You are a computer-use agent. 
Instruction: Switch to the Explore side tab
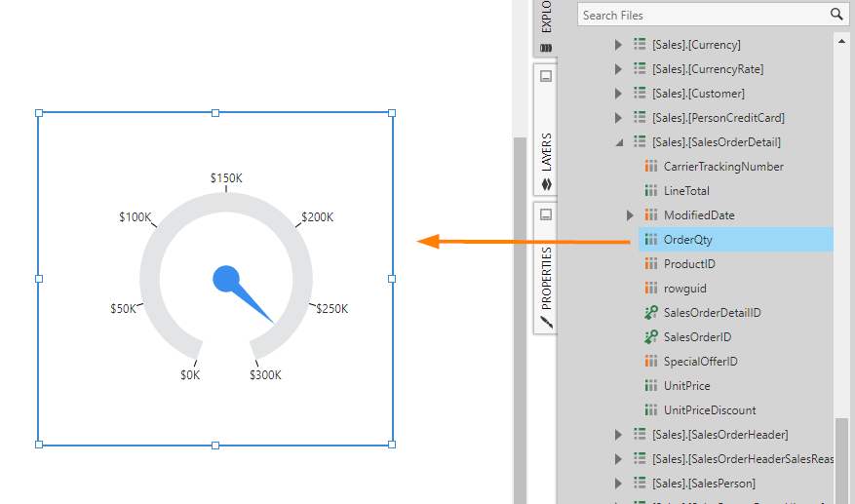(x=546, y=24)
